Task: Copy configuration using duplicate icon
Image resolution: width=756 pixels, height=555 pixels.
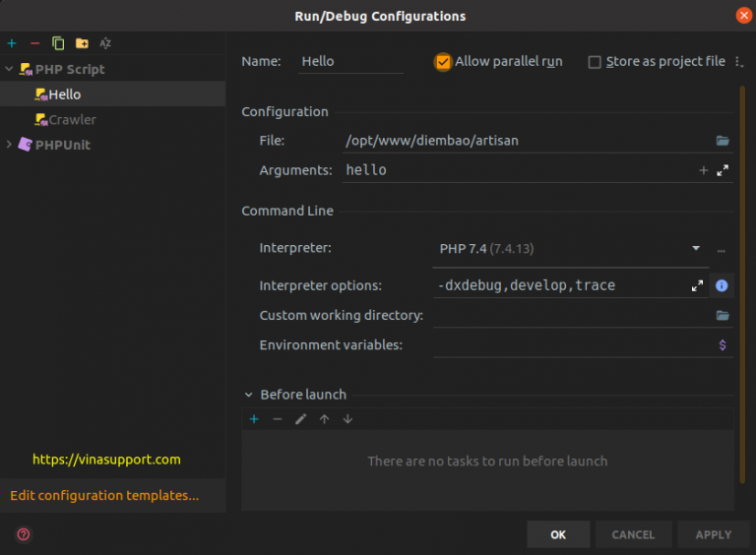Action: 58,43
